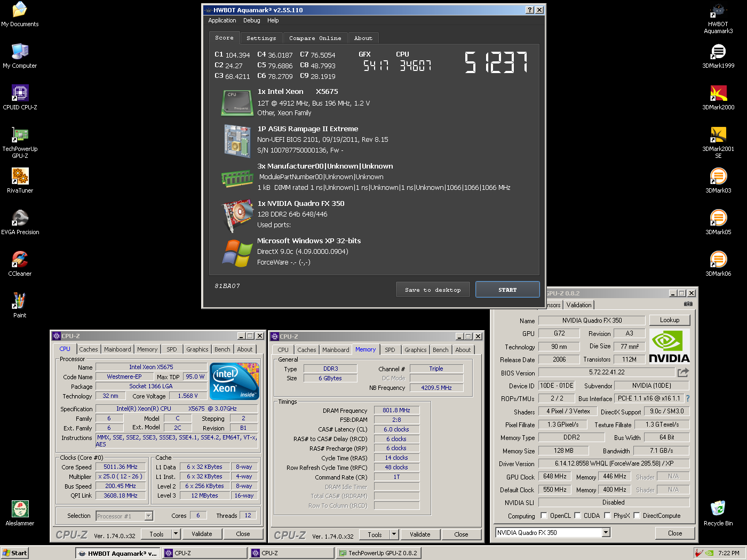Enable OpenCL checkbox in GPU-Z

point(544,516)
